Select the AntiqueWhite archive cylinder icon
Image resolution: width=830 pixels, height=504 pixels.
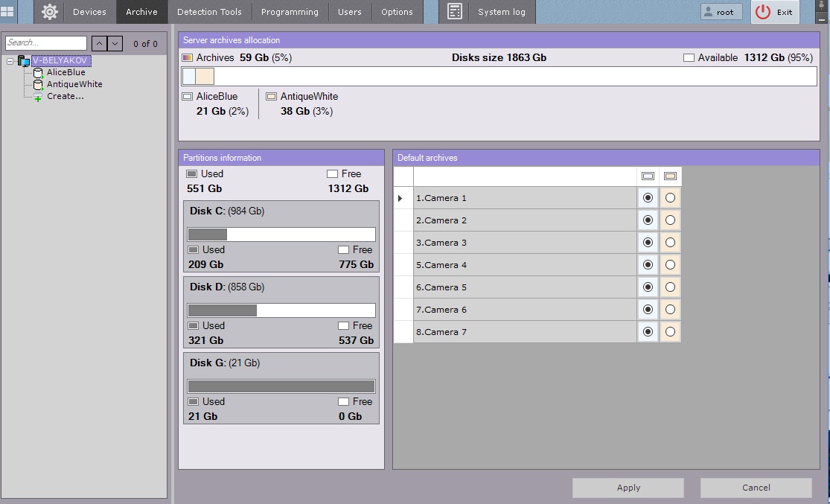point(38,85)
